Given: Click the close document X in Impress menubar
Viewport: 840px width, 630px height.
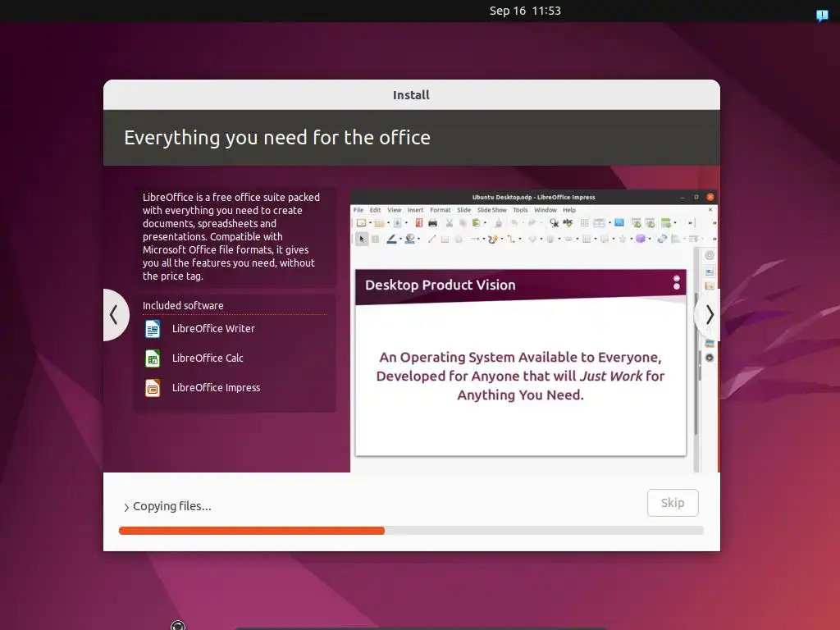Looking at the screenshot, I should [710, 210].
